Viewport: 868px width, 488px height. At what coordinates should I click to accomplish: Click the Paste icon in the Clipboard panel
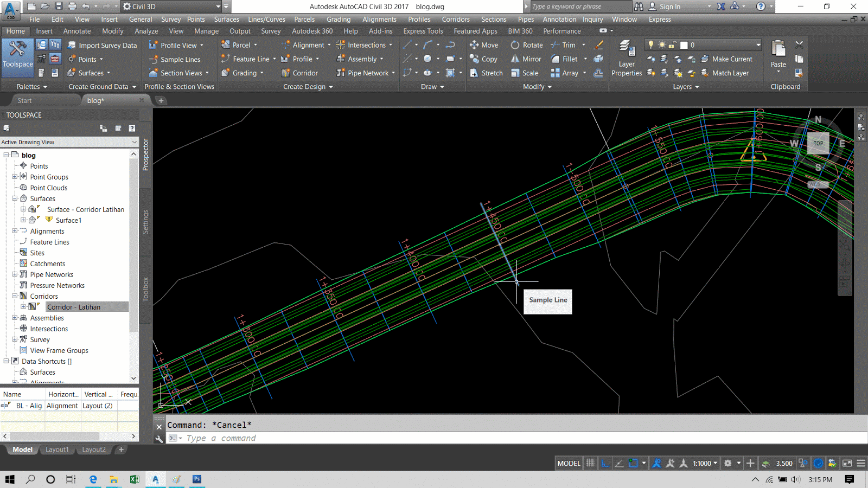coord(777,49)
